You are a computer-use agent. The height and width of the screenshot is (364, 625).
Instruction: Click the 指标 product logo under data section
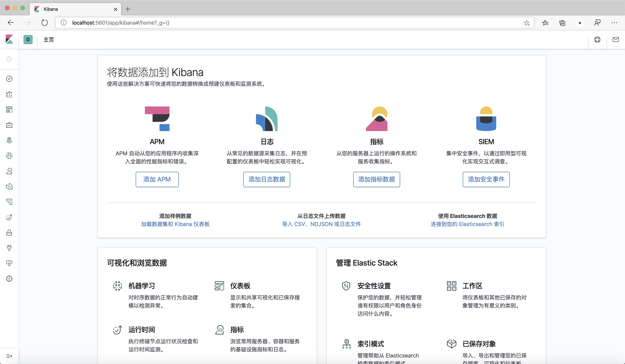point(377,118)
